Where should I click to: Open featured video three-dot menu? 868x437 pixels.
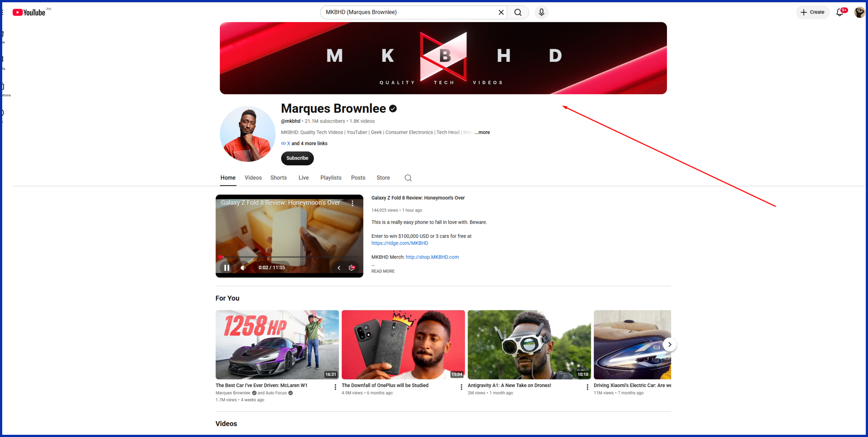(352, 203)
